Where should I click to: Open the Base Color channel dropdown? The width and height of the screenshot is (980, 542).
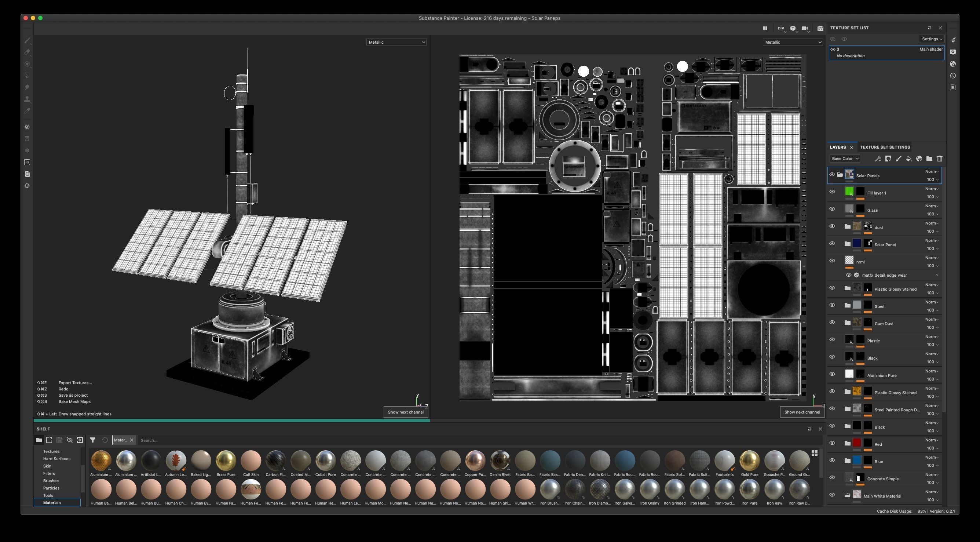845,159
